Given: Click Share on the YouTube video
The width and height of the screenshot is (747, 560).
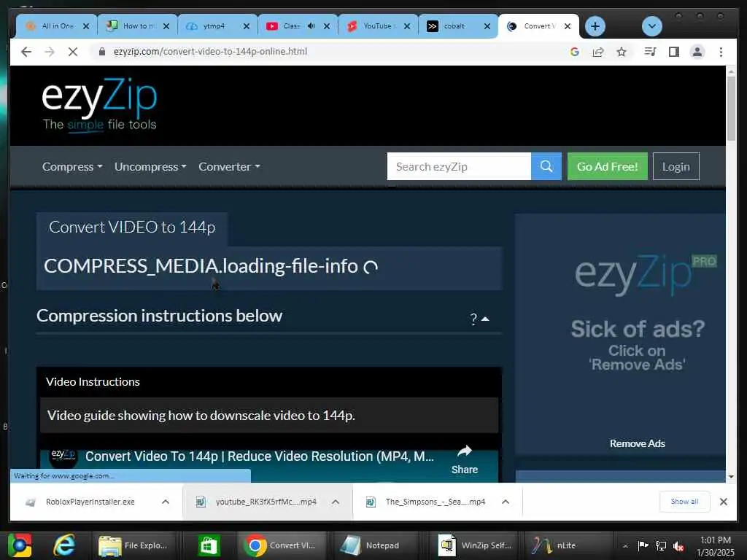Looking at the screenshot, I should [x=465, y=460].
